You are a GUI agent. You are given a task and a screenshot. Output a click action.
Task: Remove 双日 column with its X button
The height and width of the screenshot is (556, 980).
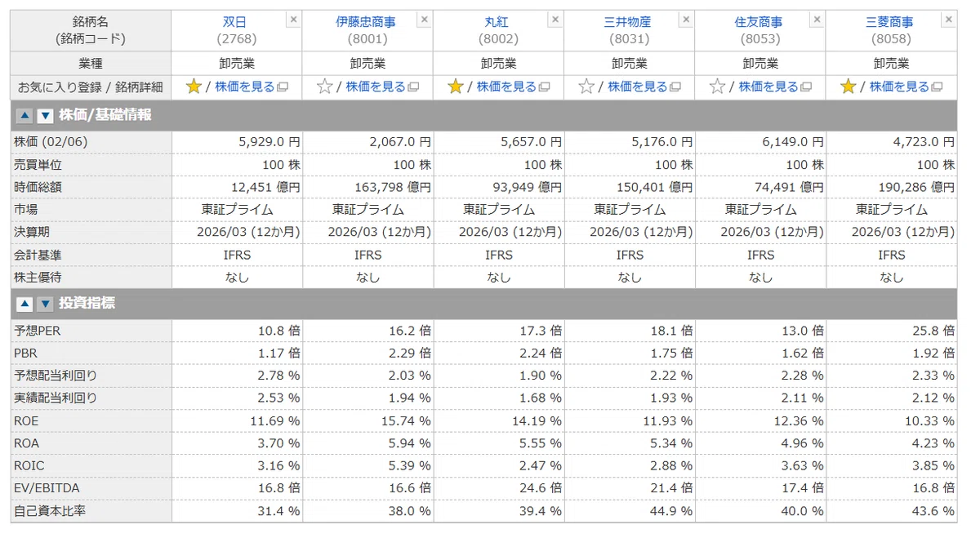[294, 19]
